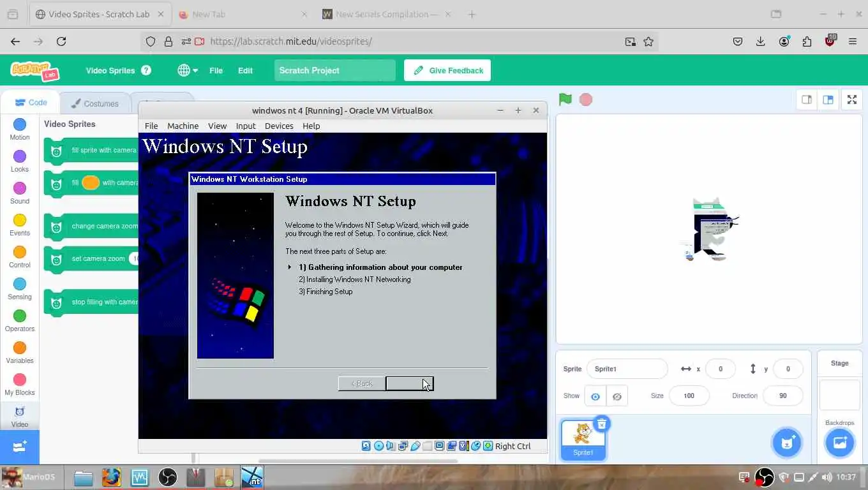Open VirtualBox File menu
The height and width of the screenshot is (490, 868).
click(x=151, y=126)
